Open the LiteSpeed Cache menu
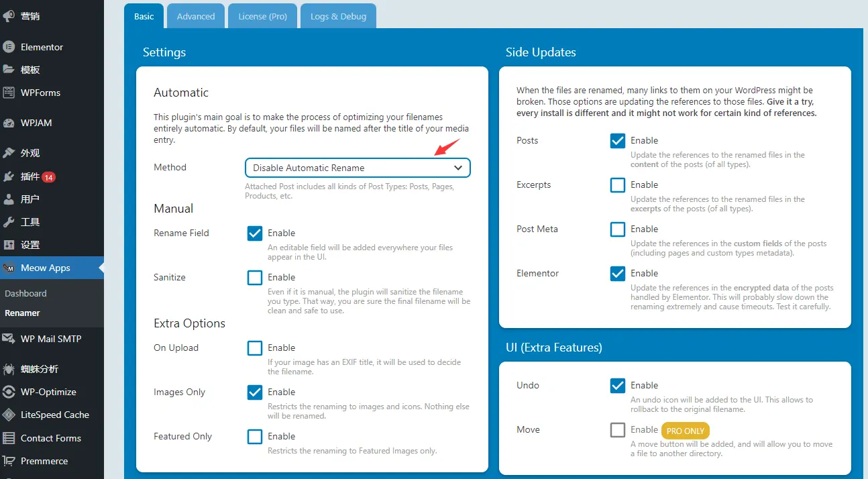Image resolution: width=868 pixels, height=479 pixels. tap(52, 415)
